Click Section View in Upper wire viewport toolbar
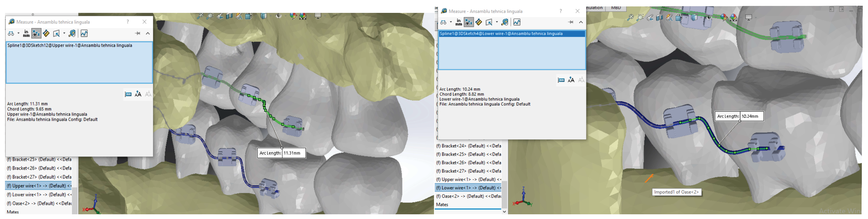This screenshot has height=219, width=868. [x=229, y=16]
